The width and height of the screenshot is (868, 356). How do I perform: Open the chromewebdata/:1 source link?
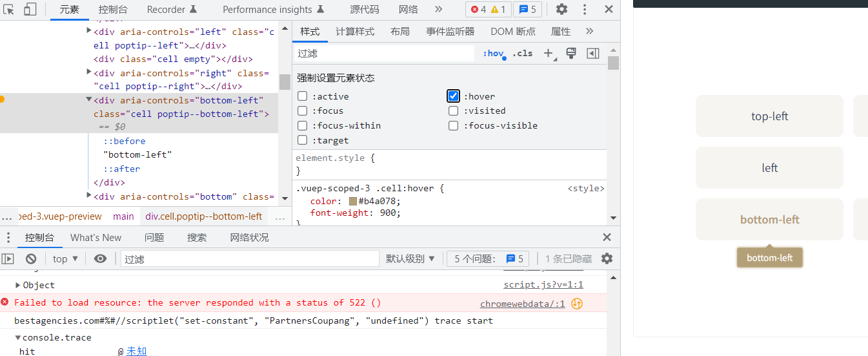[x=523, y=304]
